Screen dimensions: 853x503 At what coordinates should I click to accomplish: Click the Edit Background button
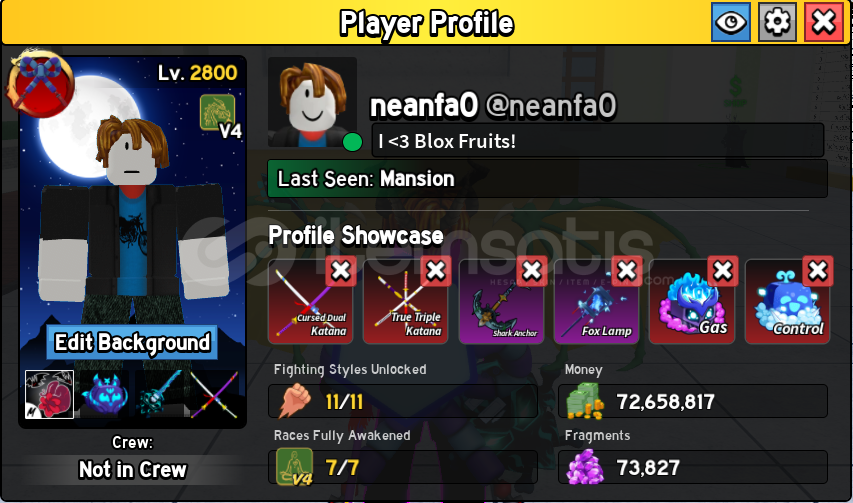coord(132,343)
